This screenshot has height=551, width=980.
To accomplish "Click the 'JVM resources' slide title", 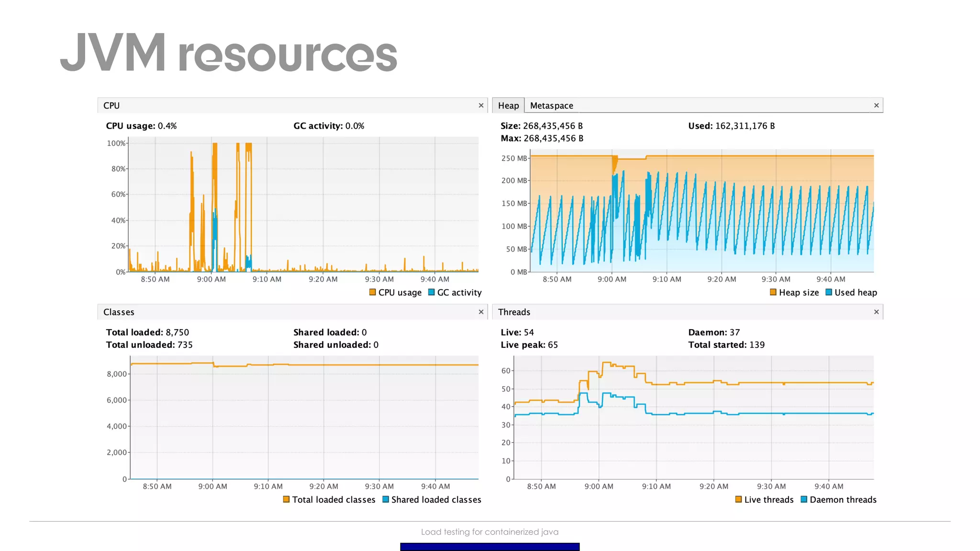I will point(229,53).
